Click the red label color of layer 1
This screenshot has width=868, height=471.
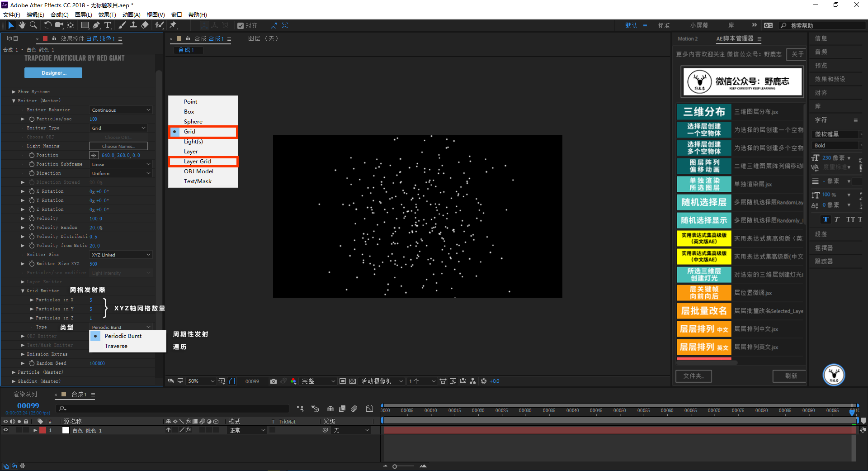point(42,430)
